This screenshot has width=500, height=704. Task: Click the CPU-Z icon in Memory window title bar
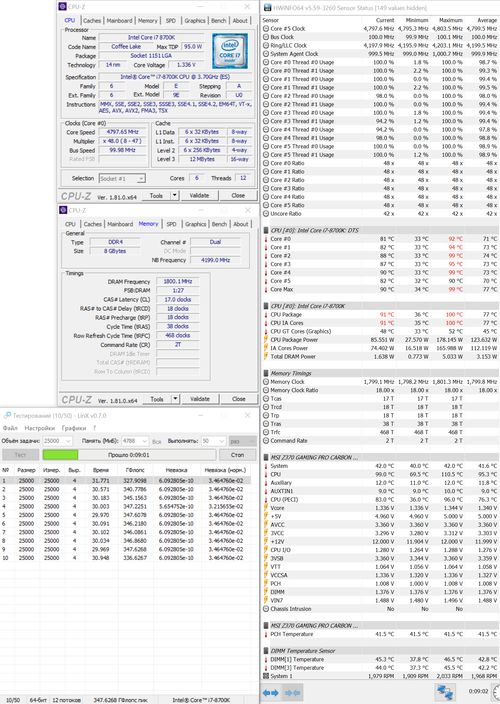tap(63, 210)
